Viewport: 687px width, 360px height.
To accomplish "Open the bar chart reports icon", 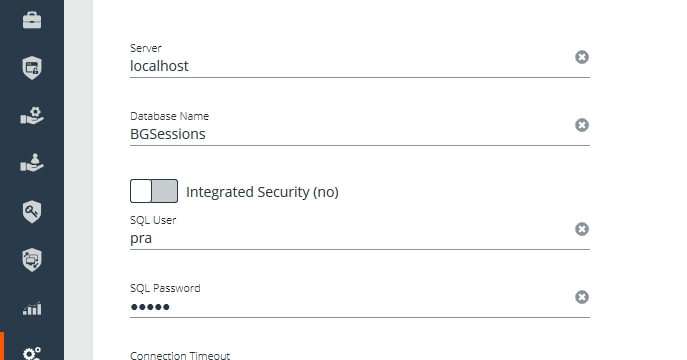I will tap(32, 308).
